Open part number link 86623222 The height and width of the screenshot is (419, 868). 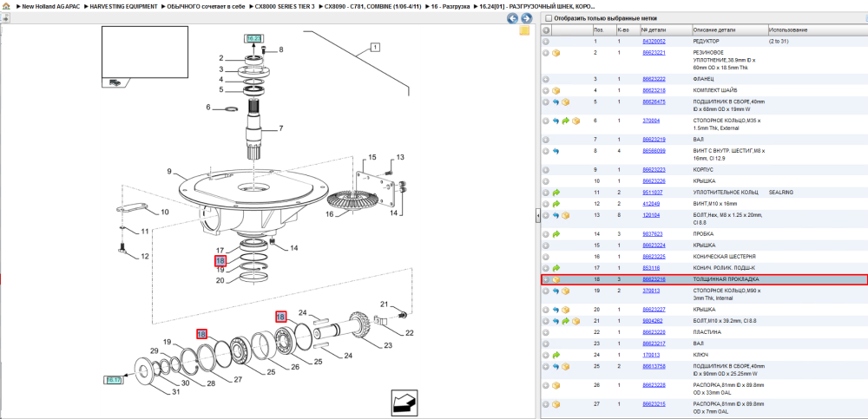[654, 79]
